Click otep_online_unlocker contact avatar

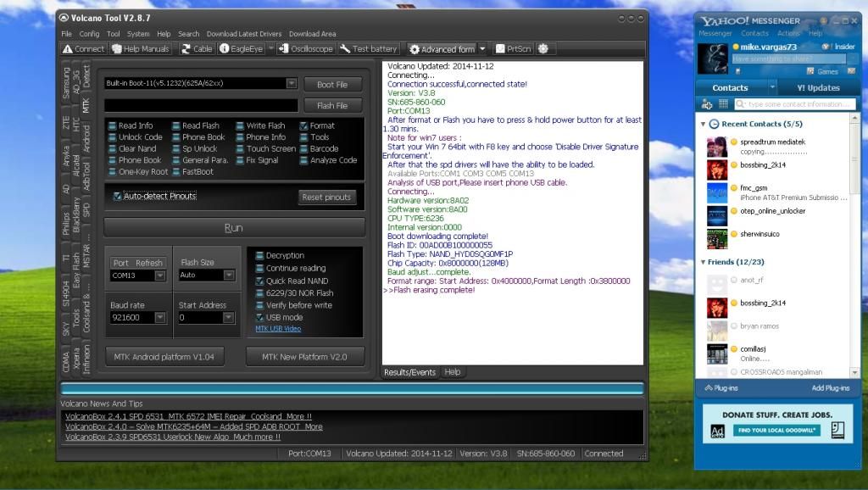[717, 216]
